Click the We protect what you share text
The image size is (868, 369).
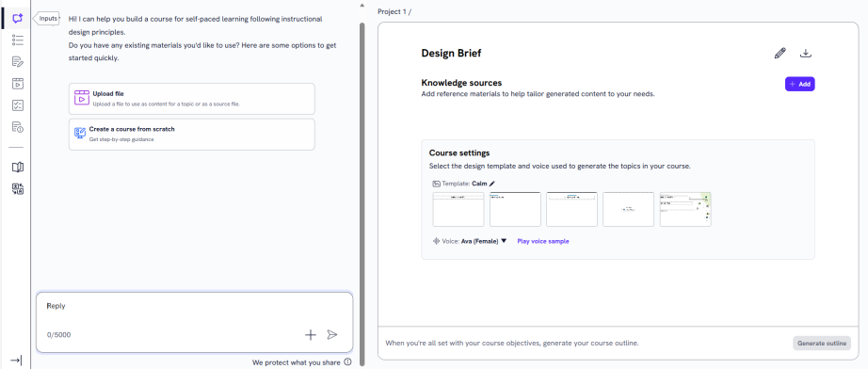tap(297, 363)
